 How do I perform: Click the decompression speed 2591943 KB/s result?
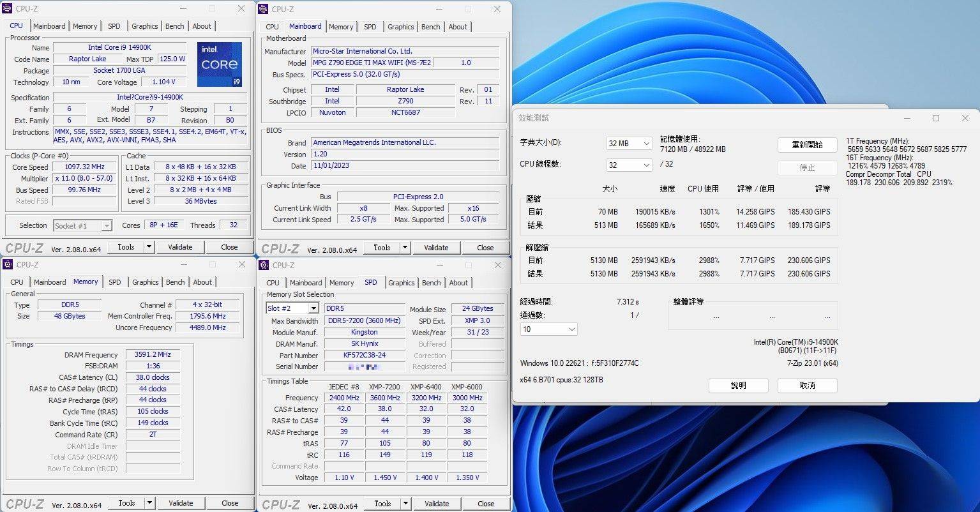click(650, 274)
